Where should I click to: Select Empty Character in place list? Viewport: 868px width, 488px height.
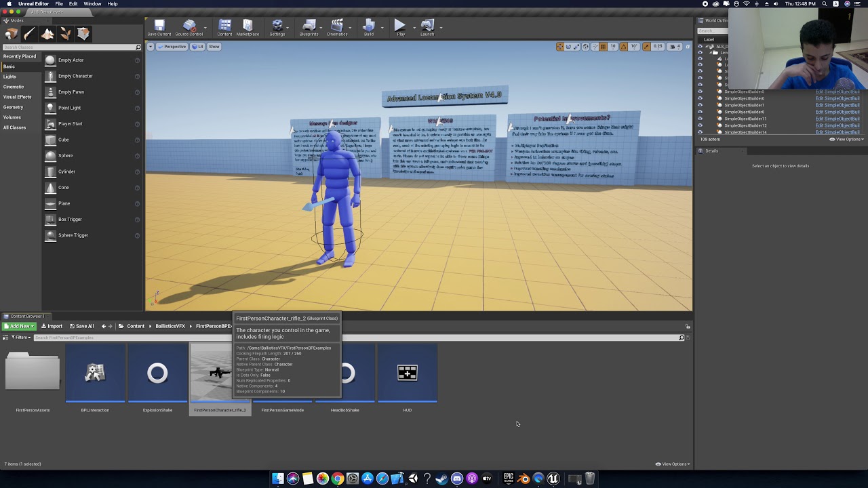92,76
